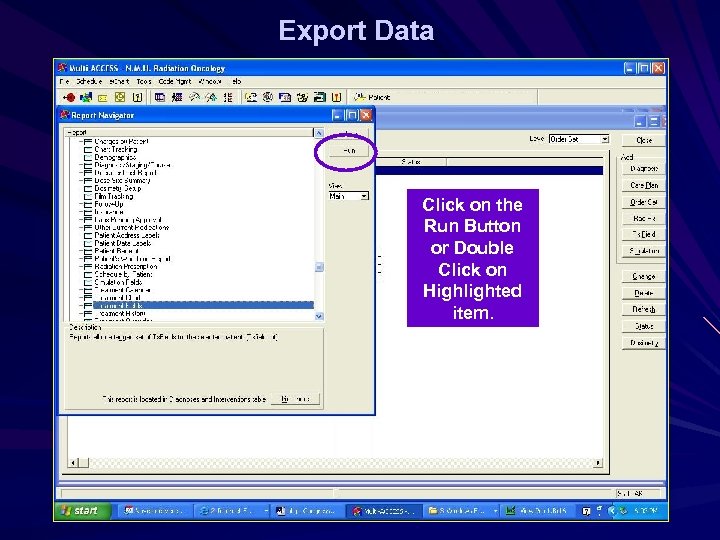Viewport: 720px width, 540px height.
Task: Select the Patient Address Labels report
Action: click(x=127, y=235)
